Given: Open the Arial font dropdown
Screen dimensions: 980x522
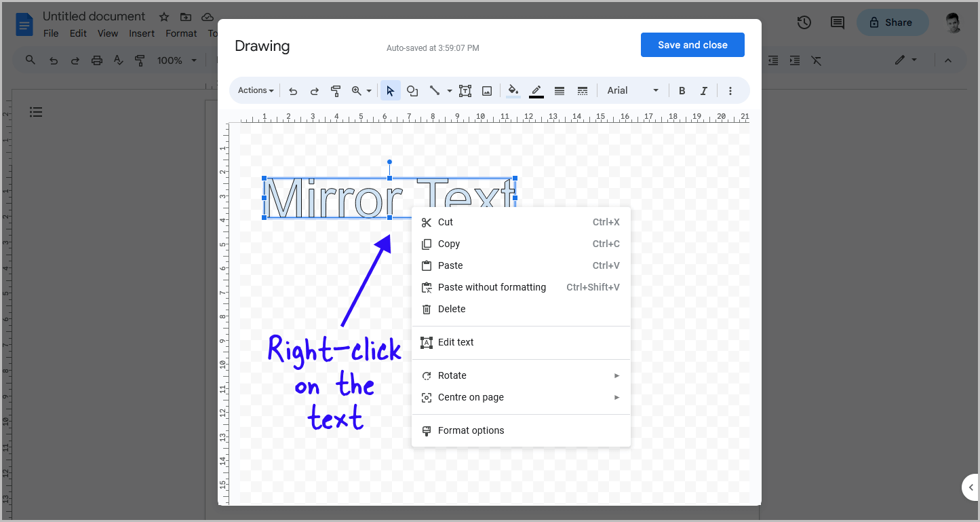Looking at the screenshot, I should click(x=633, y=90).
